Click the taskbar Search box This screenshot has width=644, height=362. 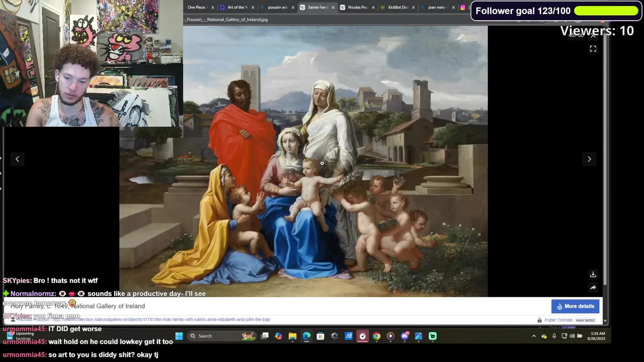(221, 336)
